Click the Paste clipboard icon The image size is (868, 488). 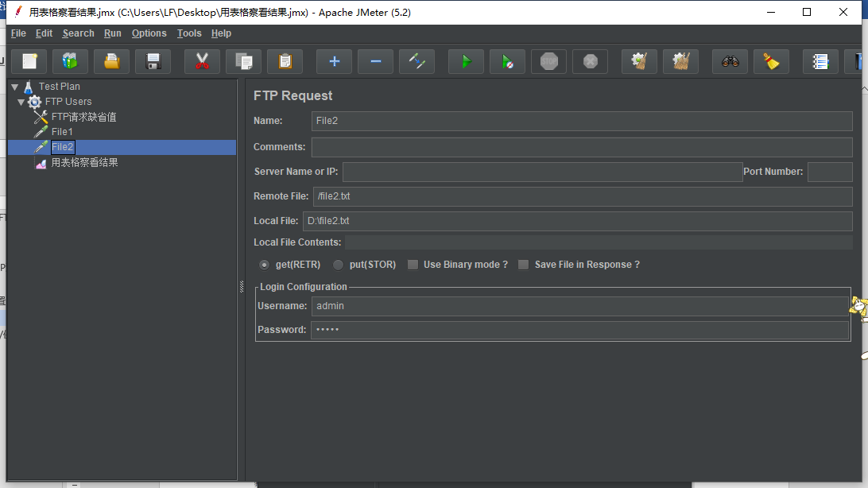[x=285, y=61]
